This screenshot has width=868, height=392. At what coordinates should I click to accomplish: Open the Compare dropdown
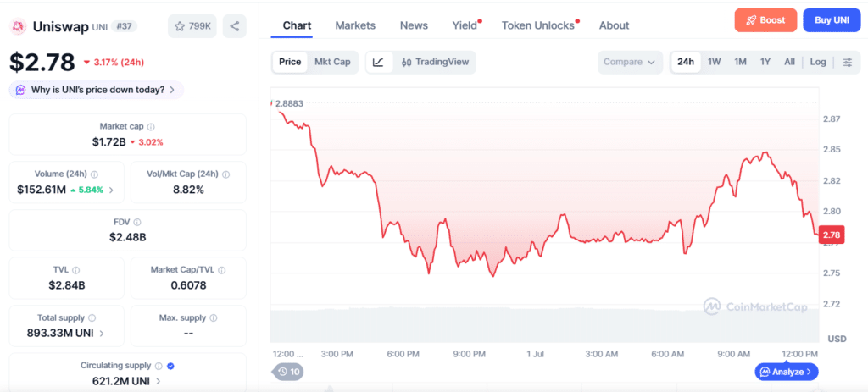click(x=630, y=62)
